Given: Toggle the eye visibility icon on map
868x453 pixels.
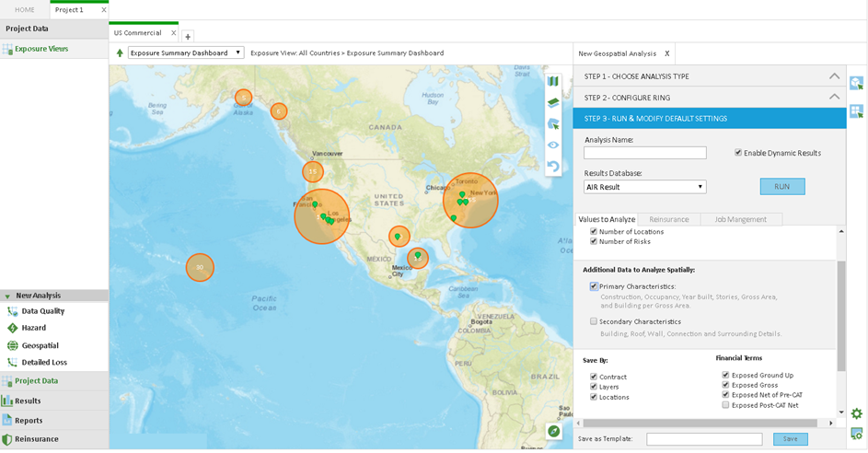Looking at the screenshot, I should [x=553, y=145].
